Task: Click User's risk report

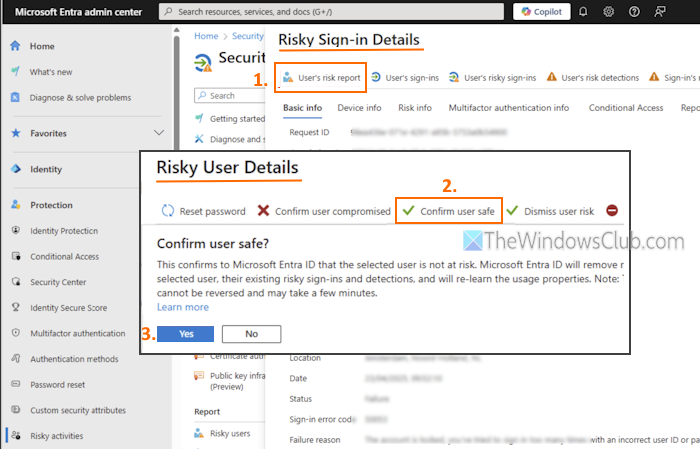Action: (321, 78)
